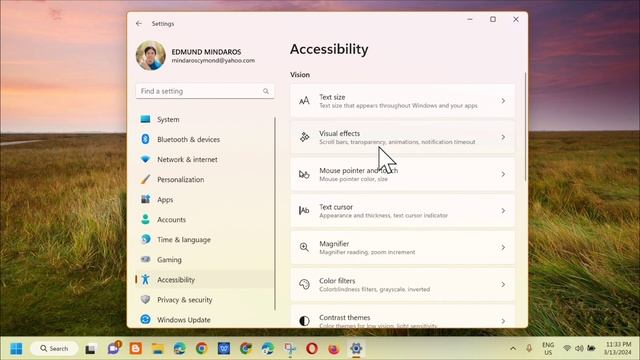Click the search magnifier in Find a setting
Viewport: 640px width, 360px height.
pos(266,91)
